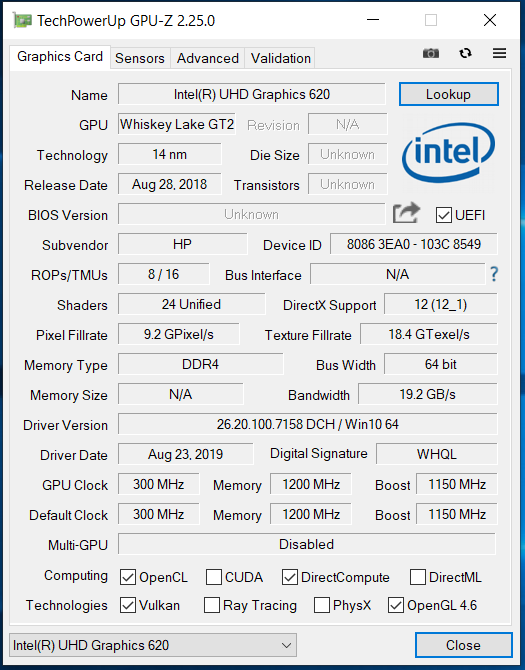This screenshot has width=525, height=670.
Task: Click the Close button
Action: [x=463, y=645]
